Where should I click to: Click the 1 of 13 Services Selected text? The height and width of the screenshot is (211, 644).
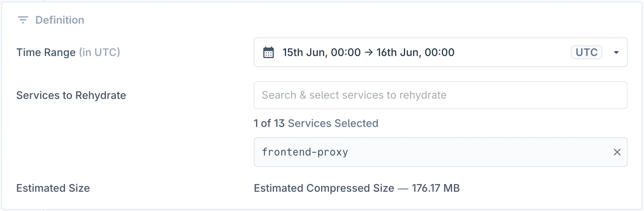[x=316, y=123]
